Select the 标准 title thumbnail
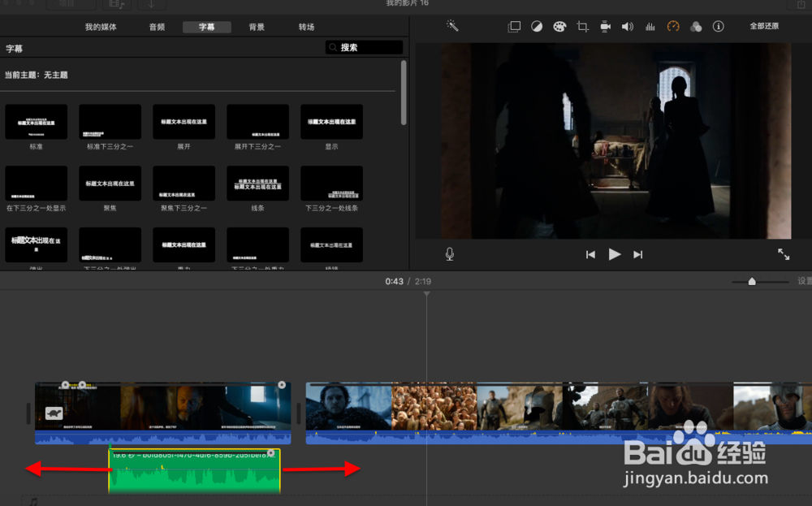This screenshot has width=812, height=506. tap(37, 122)
